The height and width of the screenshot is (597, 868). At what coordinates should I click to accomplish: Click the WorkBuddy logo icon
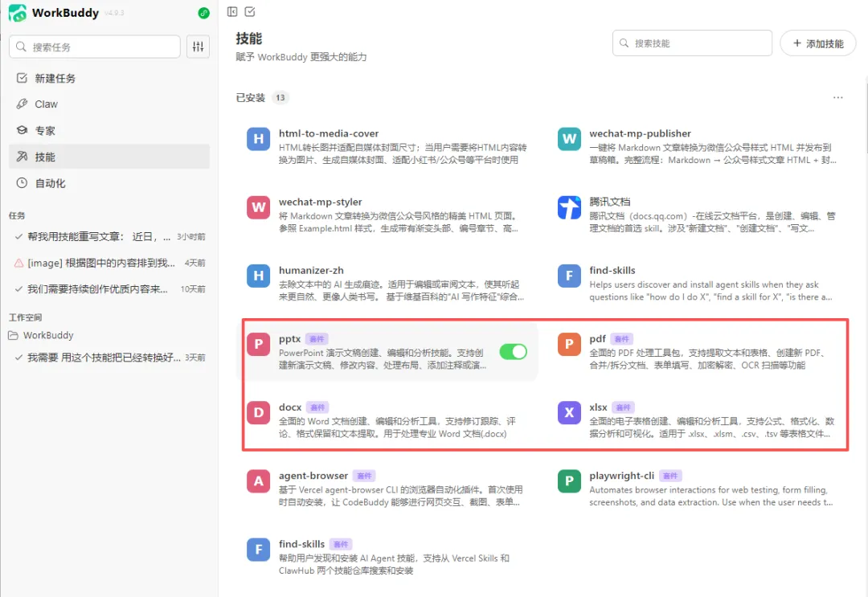coord(17,13)
